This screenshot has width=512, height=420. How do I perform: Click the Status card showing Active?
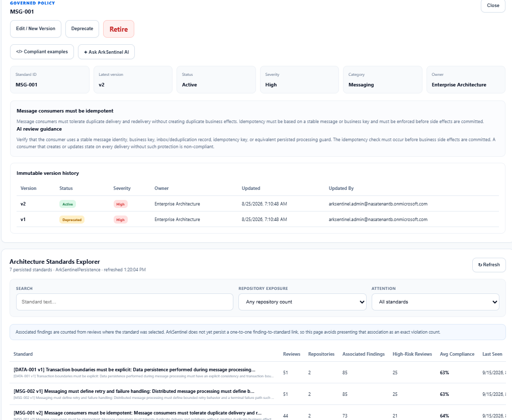coord(216,79)
